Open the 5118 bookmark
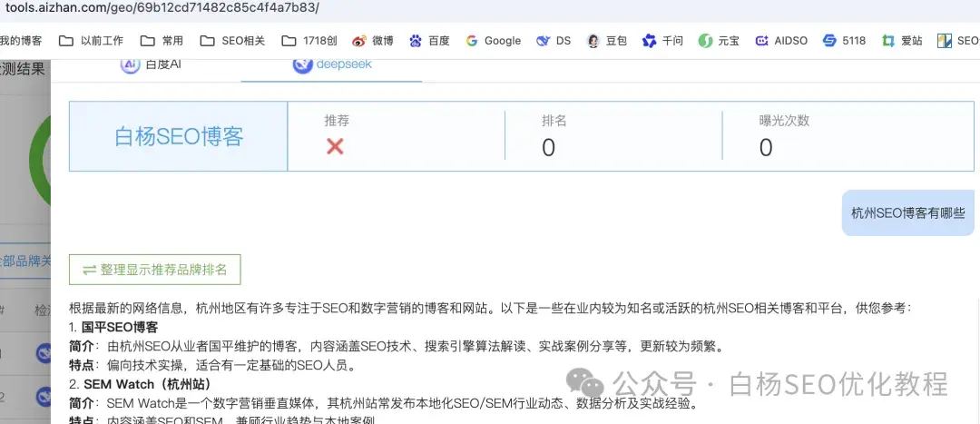 point(845,41)
